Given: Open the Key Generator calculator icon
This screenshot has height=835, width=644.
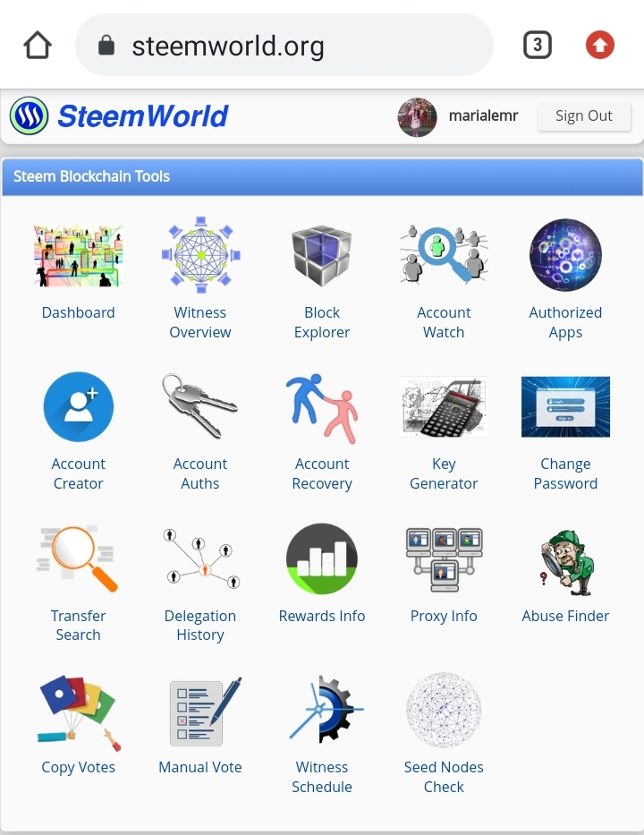Looking at the screenshot, I should pos(444,407).
